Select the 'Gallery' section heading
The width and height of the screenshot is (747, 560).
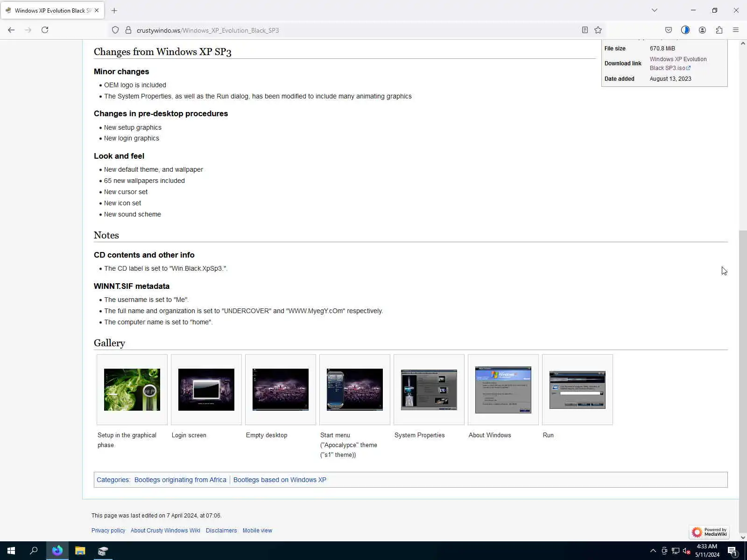109,343
